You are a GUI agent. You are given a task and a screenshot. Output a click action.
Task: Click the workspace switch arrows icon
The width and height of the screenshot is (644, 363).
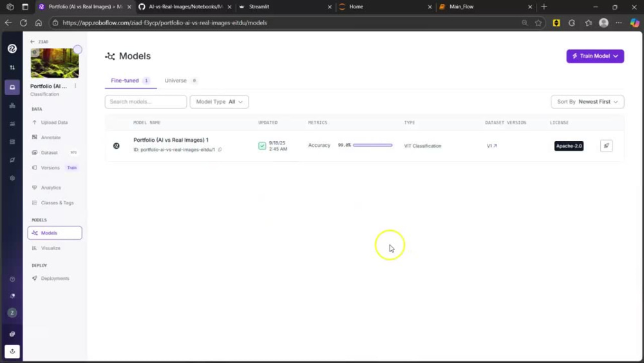12,68
